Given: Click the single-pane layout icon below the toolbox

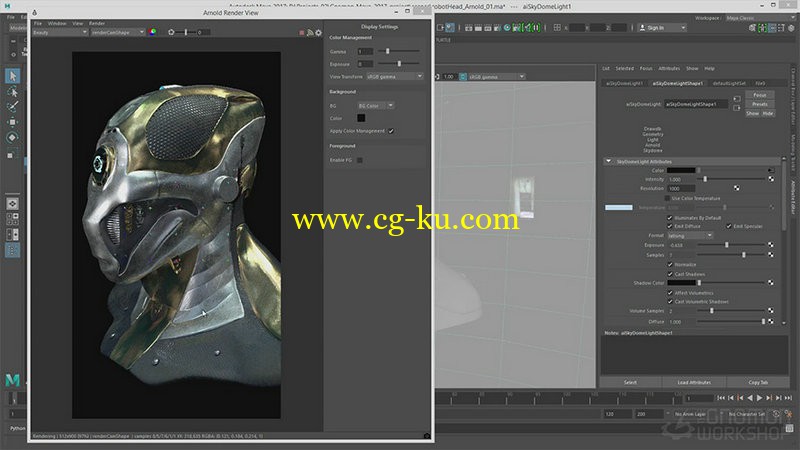Looking at the screenshot, I should [x=12, y=204].
